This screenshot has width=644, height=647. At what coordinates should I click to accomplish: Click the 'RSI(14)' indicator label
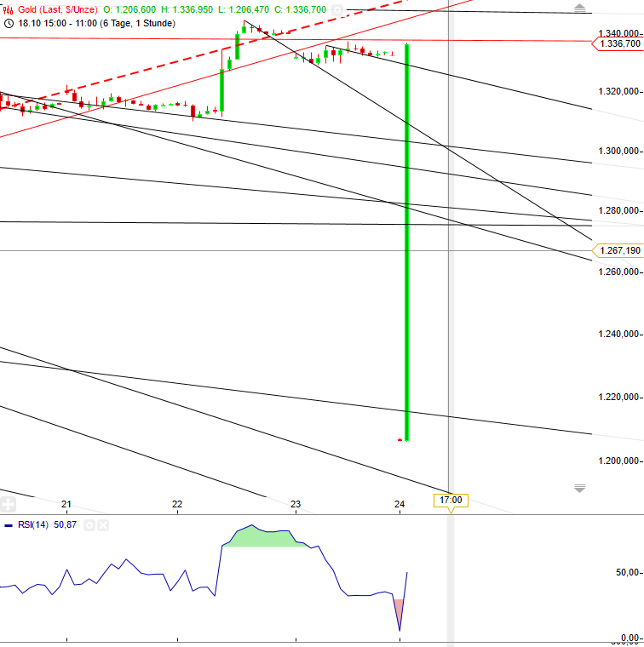pyautogui.click(x=33, y=525)
